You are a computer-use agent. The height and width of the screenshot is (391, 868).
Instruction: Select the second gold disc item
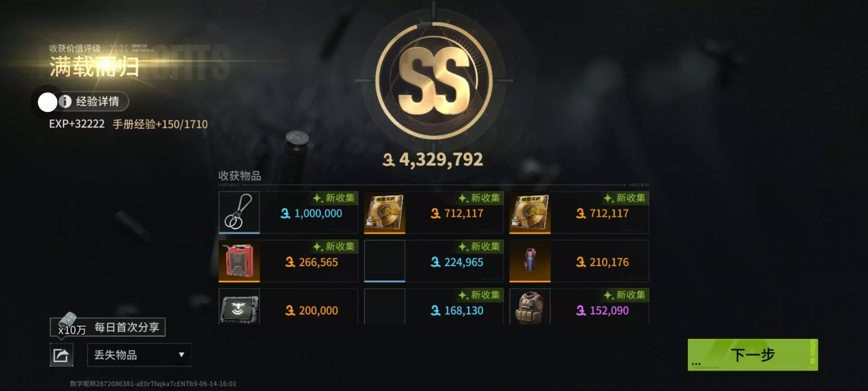click(x=579, y=213)
